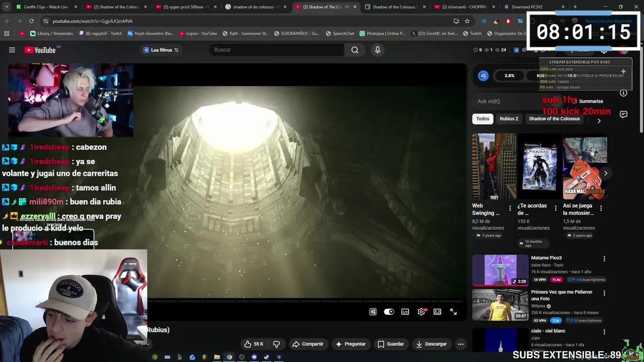Enter fullscreen in the video player
The height and width of the screenshot is (362, 644).
(x=453, y=312)
